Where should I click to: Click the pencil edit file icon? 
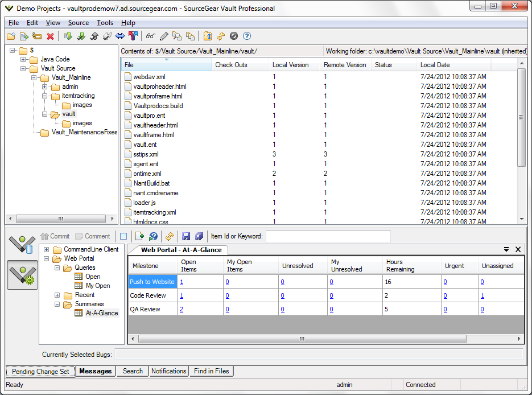pos(164,36)
